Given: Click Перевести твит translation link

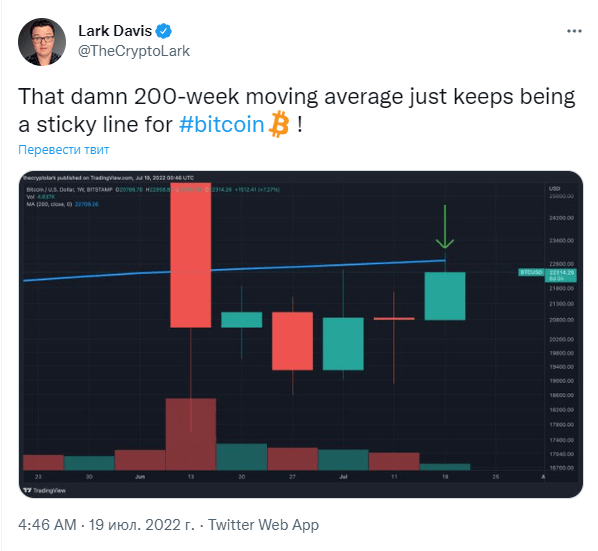Looking at the screenshot, I should click(x=64, y=149).
